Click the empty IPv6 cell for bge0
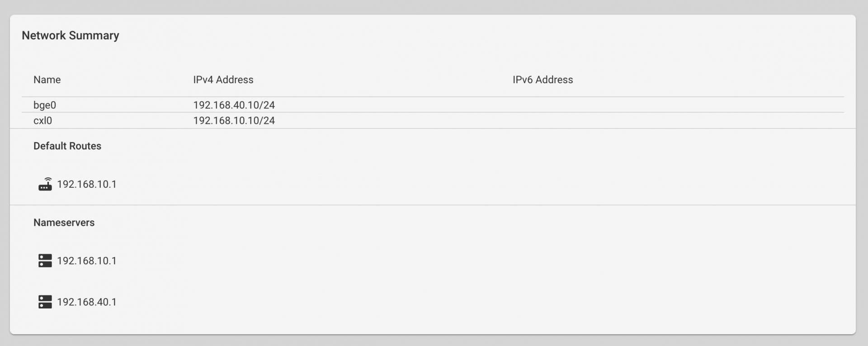Image resolution: width=868 pixels, height=346 pixels. pyautogui.click(x=678, y=105)
